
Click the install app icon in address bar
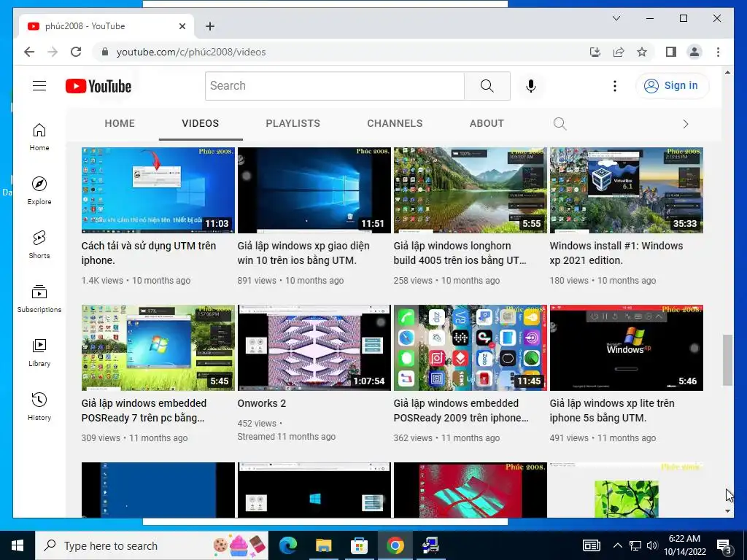pos(595,52)
